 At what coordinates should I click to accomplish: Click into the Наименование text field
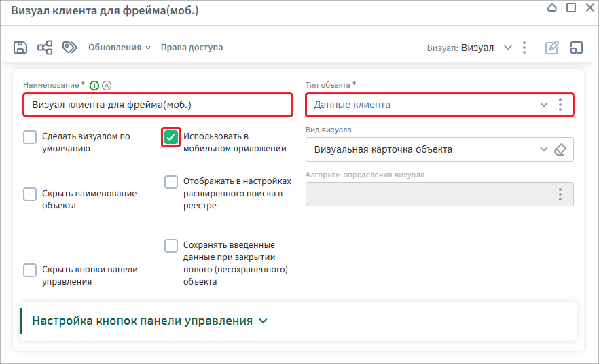point(158,105)
